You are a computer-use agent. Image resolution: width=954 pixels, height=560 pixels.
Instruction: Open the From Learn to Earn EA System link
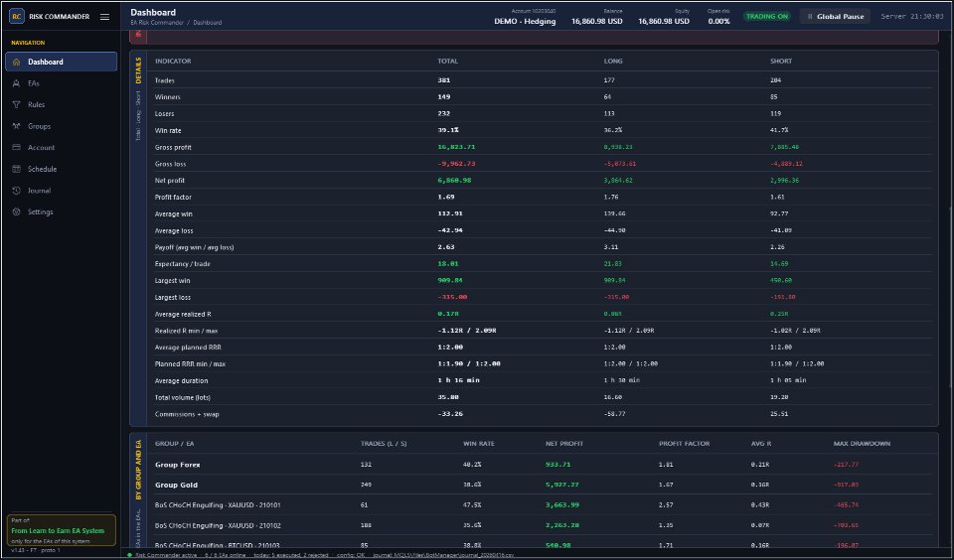pos(58,531)
